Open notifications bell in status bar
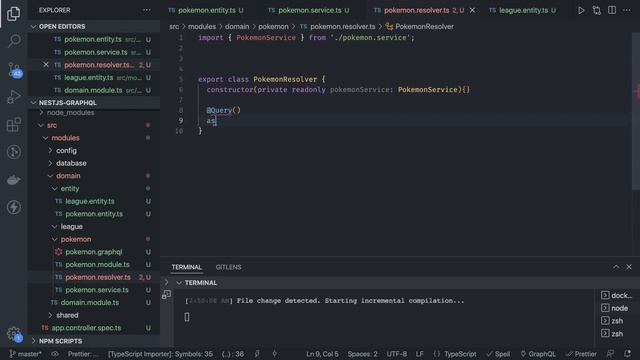 click(627, 354)
